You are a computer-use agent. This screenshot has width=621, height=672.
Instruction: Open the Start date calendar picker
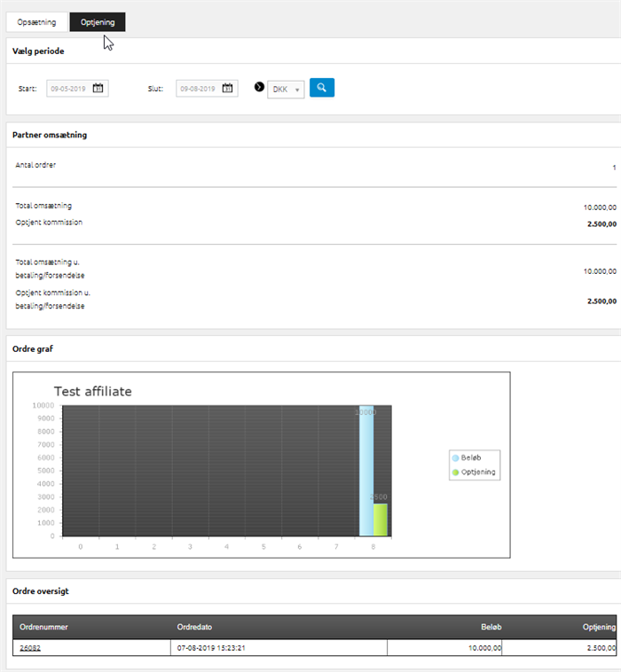98,89
